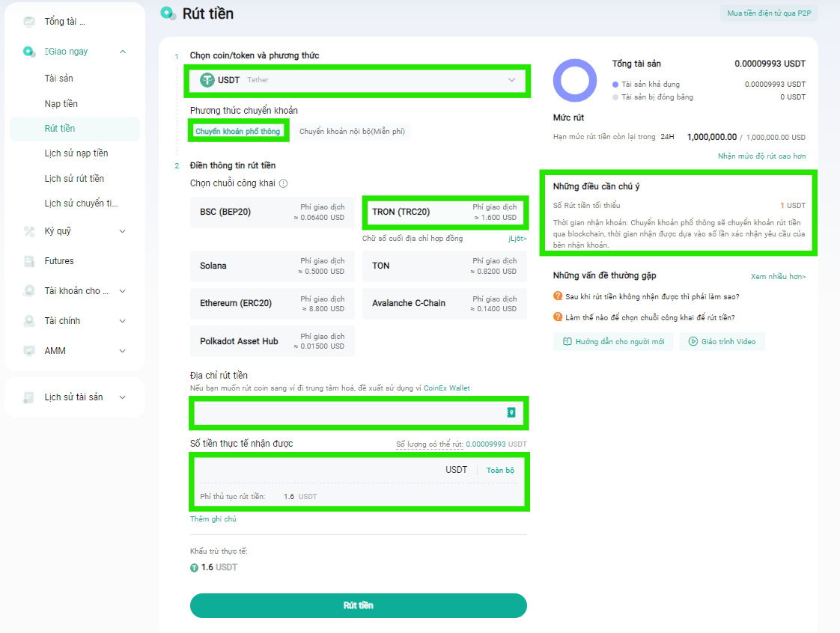Open Nạp tiền in sidebar
This screenshot has width=840, height=633.
(61, 104)
